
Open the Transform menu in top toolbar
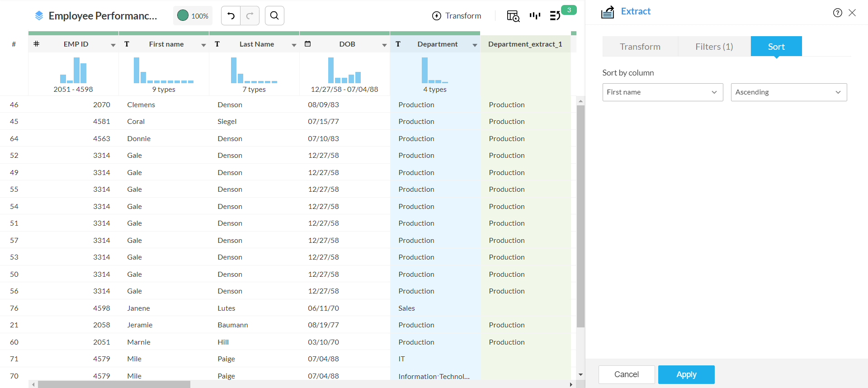[457, 16]
